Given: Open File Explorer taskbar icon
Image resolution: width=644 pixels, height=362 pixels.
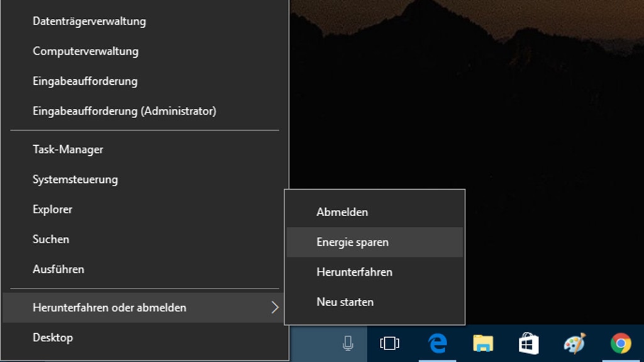Looking at the screenshot, I should point(483,343).
